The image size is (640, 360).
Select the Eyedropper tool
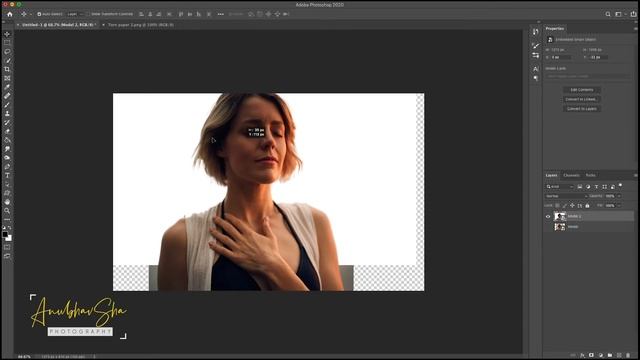tap(7, 87)
